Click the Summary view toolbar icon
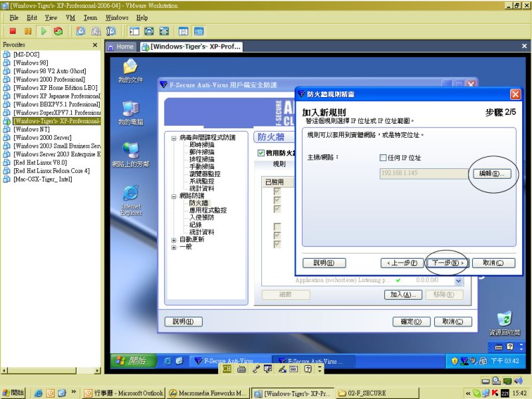 184,31
